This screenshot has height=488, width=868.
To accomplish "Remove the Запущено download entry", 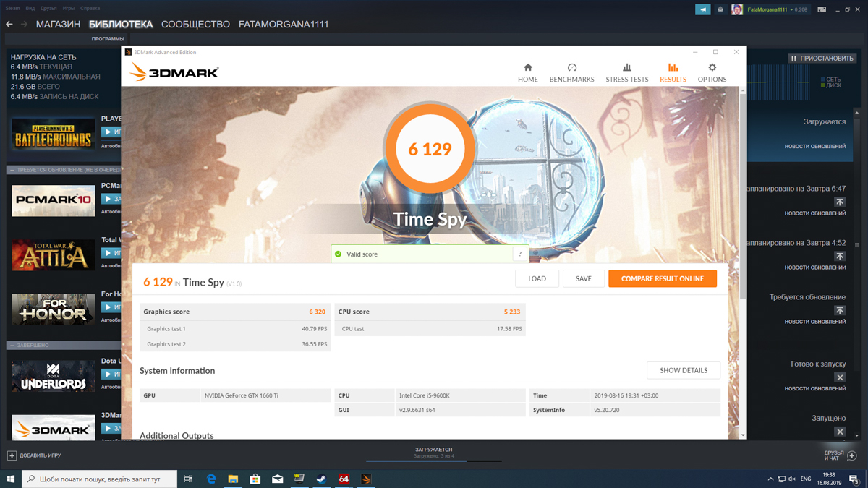I will pyautogui.click(x=840, y=432).
